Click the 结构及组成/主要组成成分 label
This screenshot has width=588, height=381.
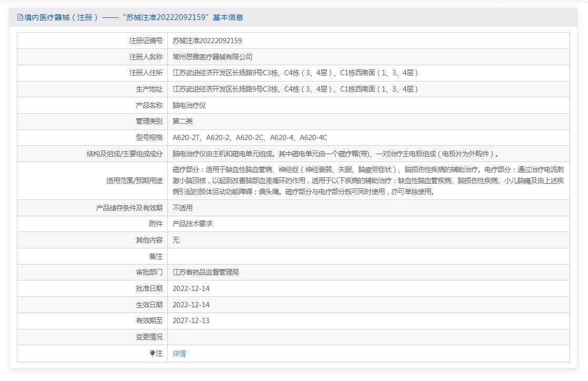point(125,154)
